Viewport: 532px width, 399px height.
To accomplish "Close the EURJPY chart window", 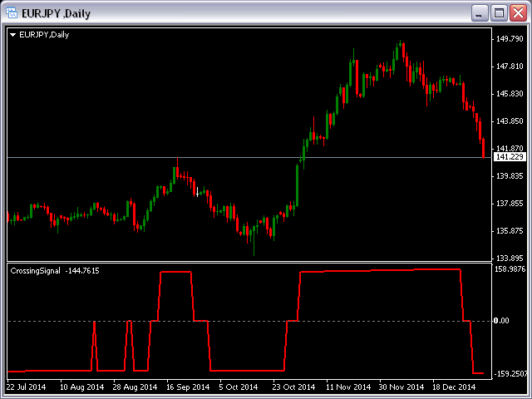I will 518,13.
